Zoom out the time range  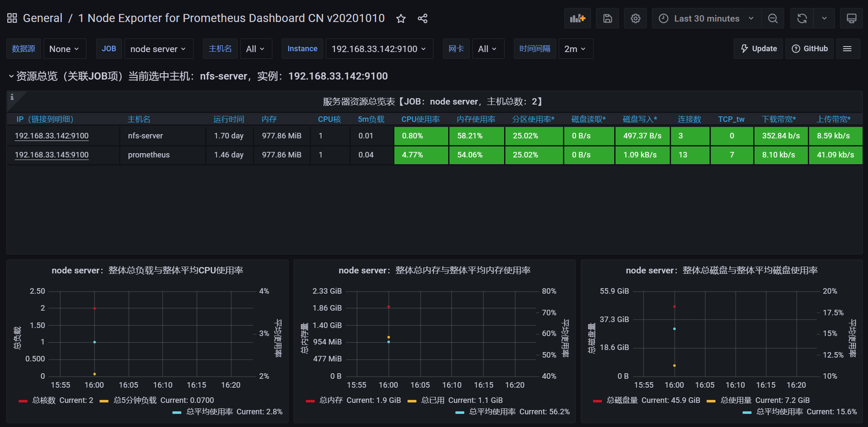point(772,18)
